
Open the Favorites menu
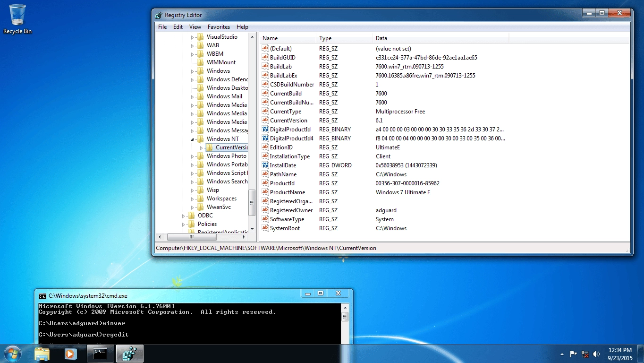(x=219, y=27)
